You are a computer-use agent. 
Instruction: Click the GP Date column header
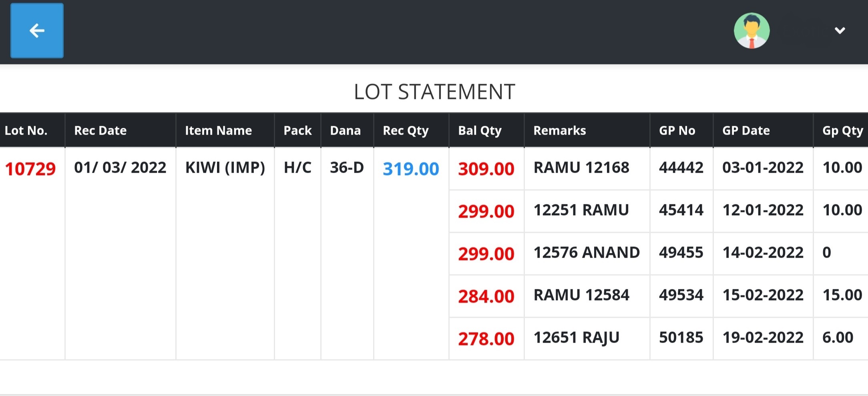pos(746,130)
